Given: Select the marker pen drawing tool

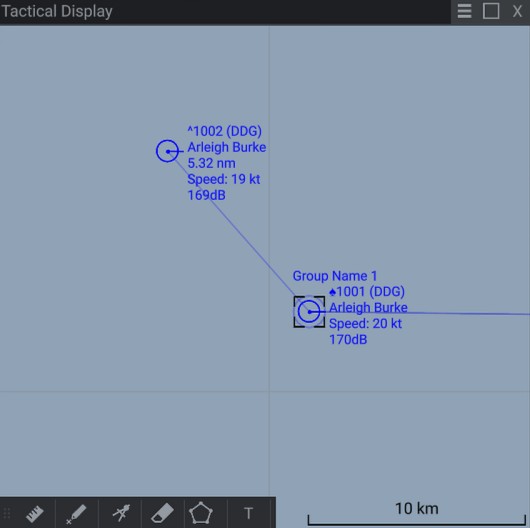Looking at the screenshot, I should (x=76, y=514).
